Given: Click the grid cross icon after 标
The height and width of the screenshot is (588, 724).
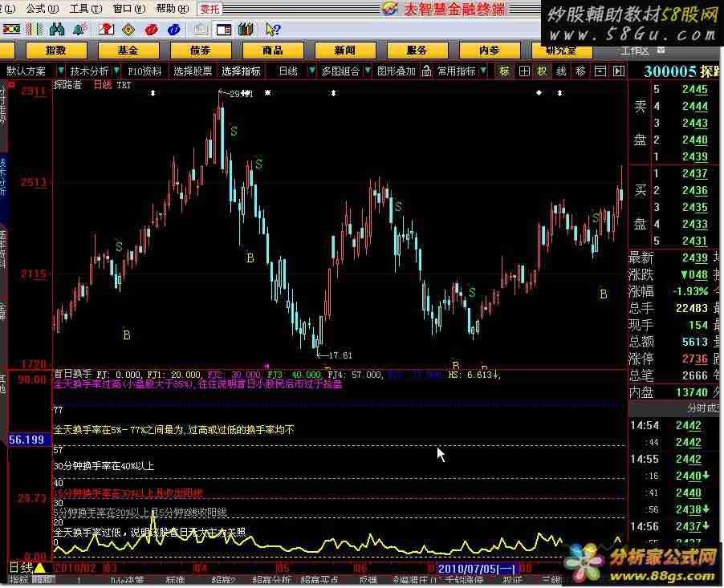Looking at the screenshot, I should click(x=524, y=71).
